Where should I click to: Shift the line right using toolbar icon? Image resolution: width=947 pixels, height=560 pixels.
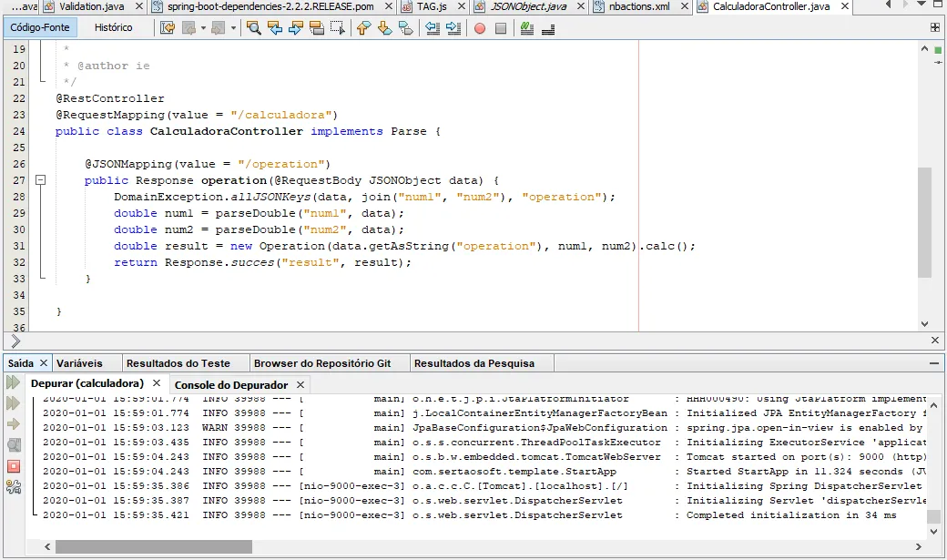[x=452, y=28]
